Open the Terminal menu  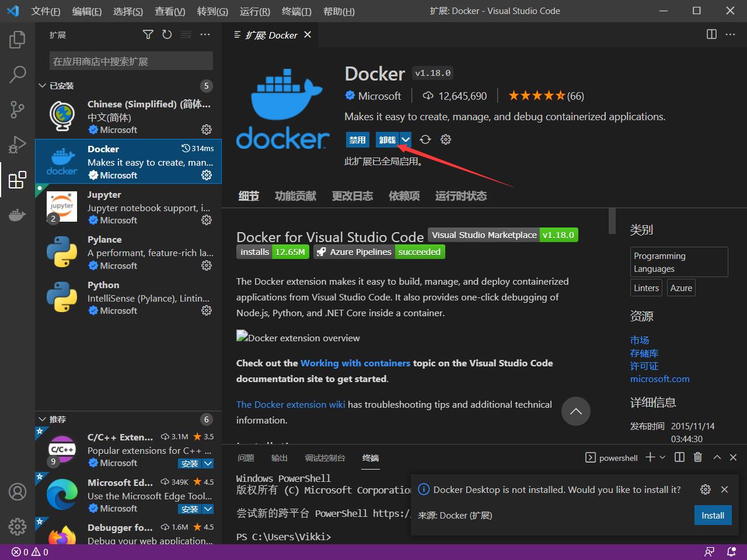pos(296,11)
